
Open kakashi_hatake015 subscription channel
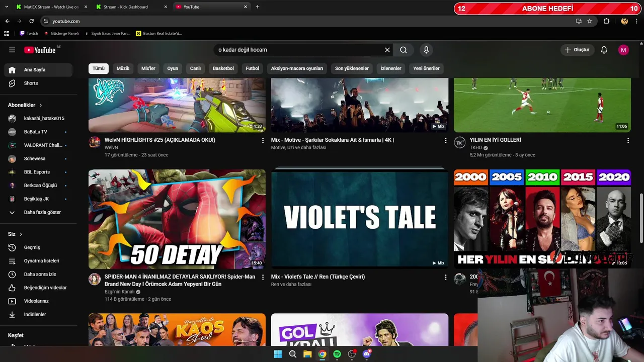38,118
